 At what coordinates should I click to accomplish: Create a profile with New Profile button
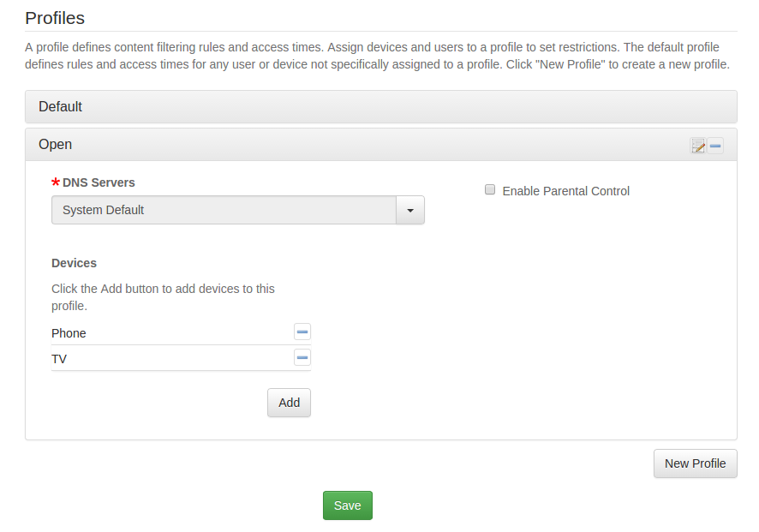point(695,463)
